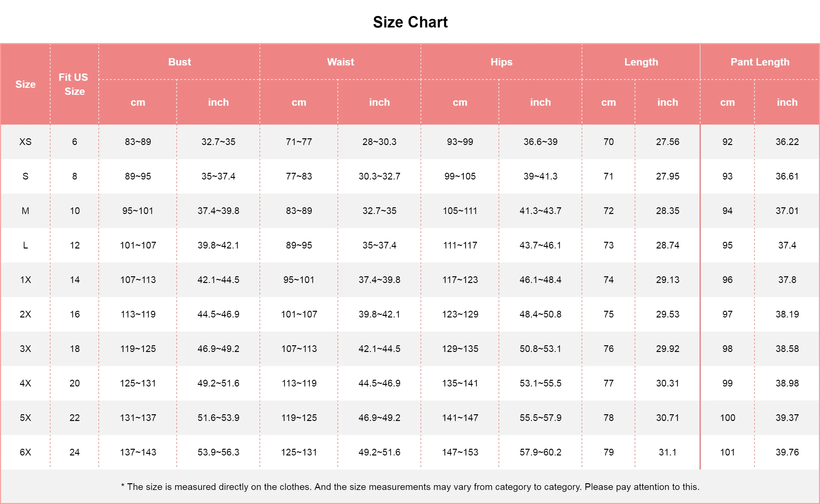Select the "inch" subheader under Bust
This screenshot has height=504, width=820.
219,102
